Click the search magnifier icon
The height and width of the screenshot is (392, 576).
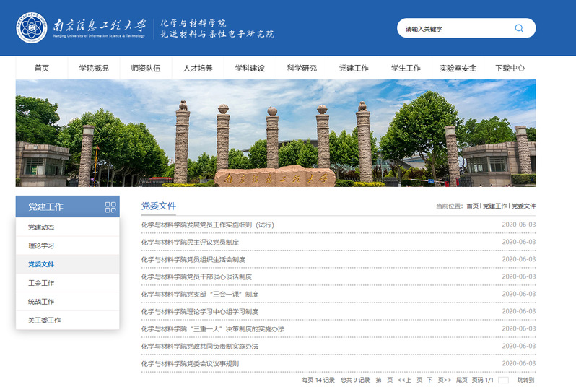pos(518,28)
